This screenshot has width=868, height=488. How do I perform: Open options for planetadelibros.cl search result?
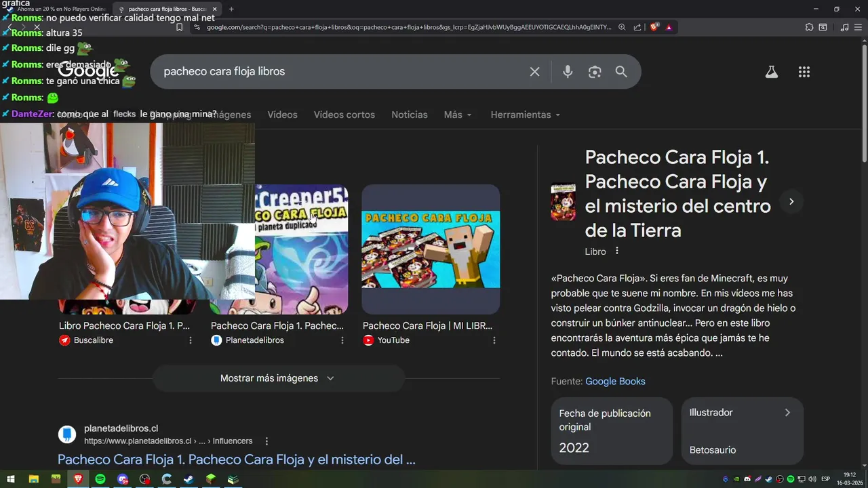point(267,441)
